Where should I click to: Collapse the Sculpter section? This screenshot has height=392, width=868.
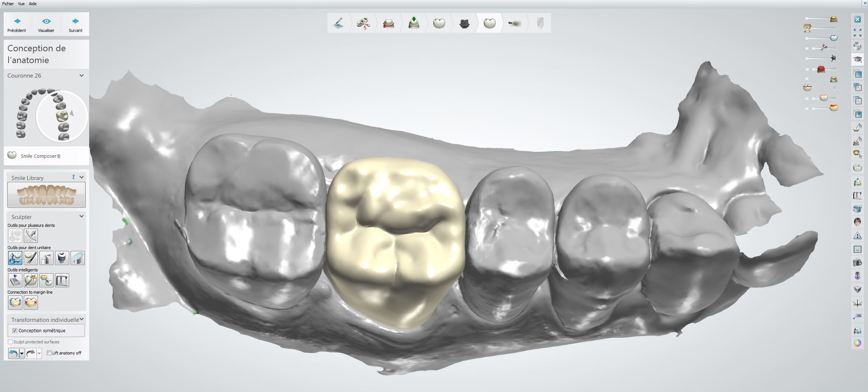(x=81, y=216)
